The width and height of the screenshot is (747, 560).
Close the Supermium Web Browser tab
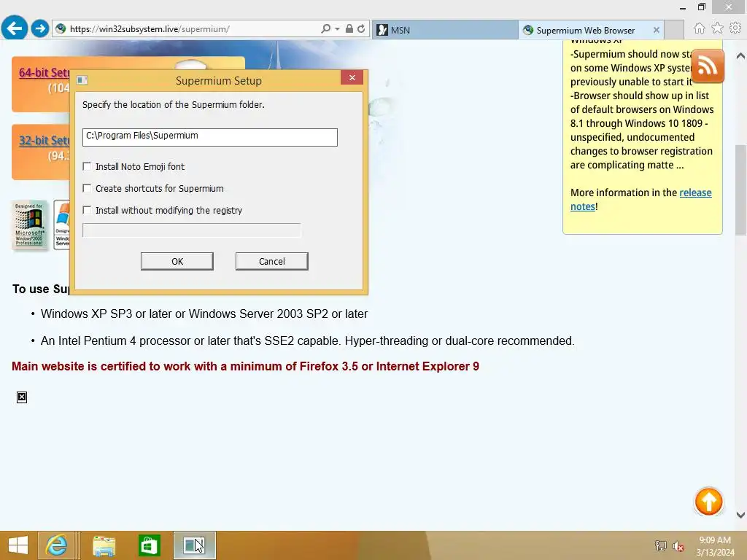(656, 30)
